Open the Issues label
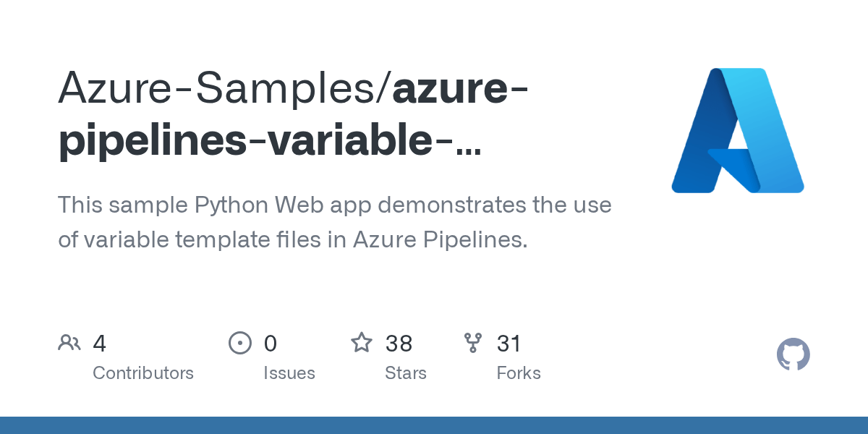The image size is (868, 434). [x=289, y=373]
